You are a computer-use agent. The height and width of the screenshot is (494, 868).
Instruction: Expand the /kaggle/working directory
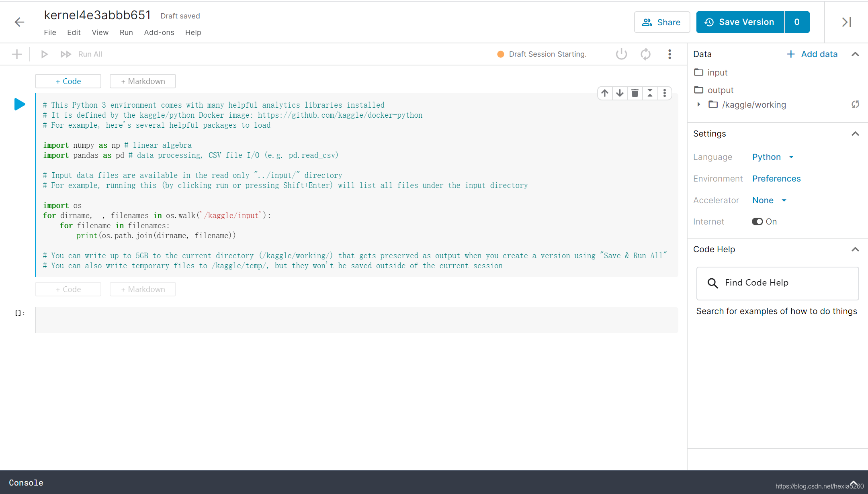point(699,105)
